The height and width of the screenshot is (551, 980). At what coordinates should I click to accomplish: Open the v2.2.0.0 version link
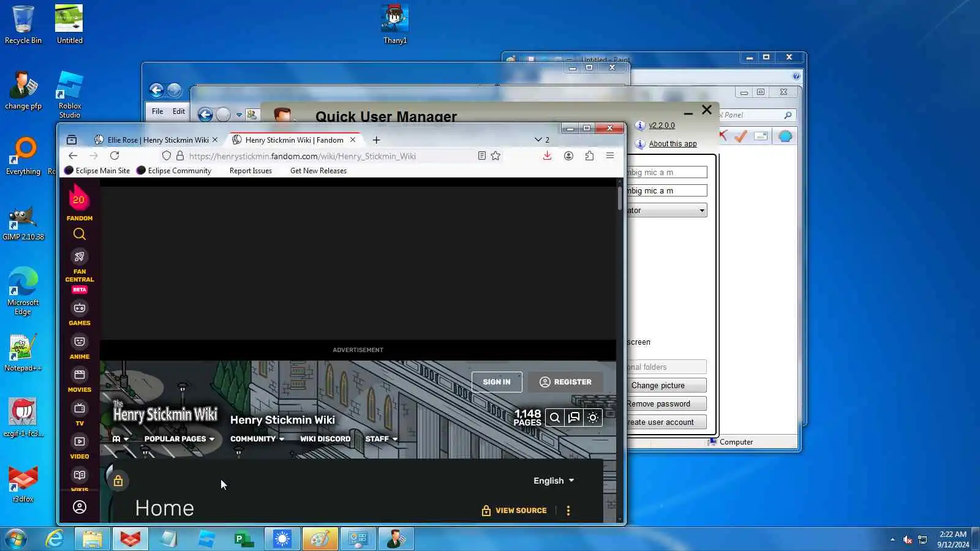(661, 126)
